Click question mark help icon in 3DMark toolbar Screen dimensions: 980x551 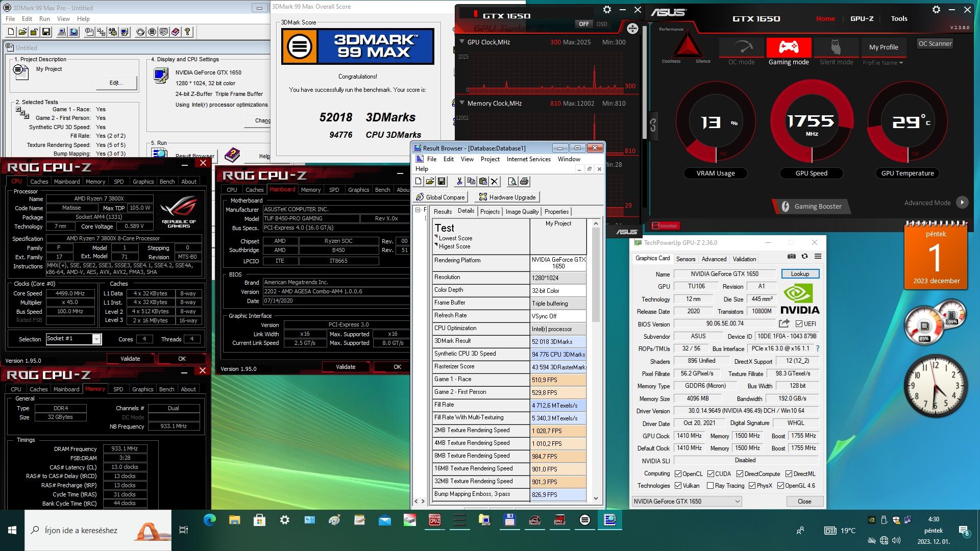(x=187, y=32)
